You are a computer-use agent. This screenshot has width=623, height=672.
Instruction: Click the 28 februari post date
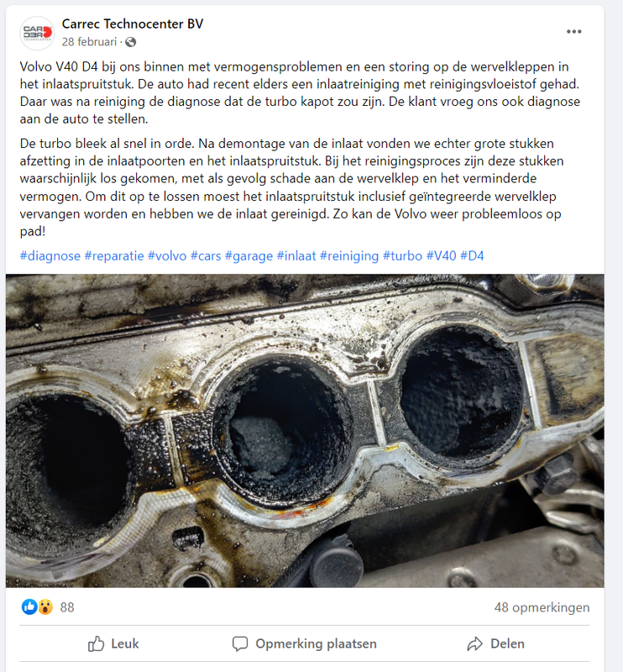pyautogui.click(x=89, y=41)
